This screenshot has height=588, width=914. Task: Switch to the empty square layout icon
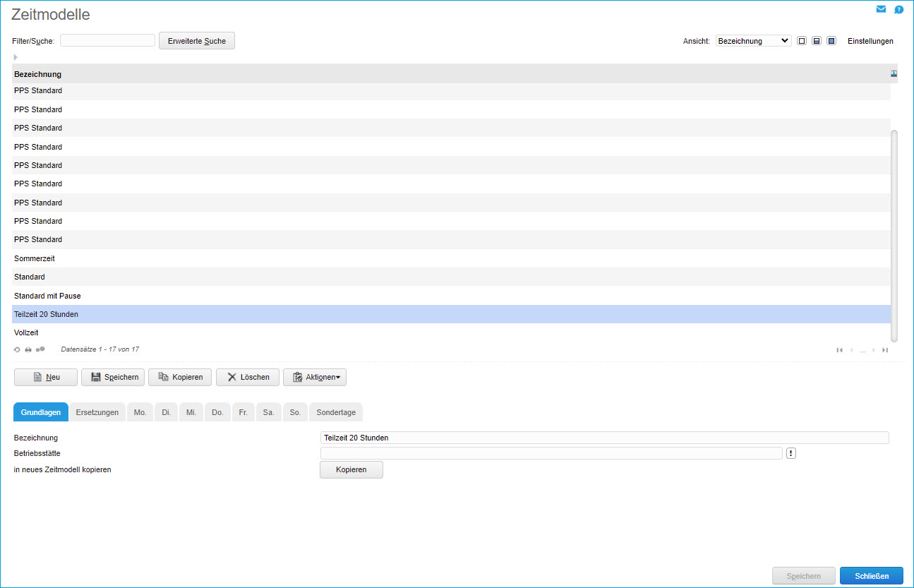coord(802,41)
